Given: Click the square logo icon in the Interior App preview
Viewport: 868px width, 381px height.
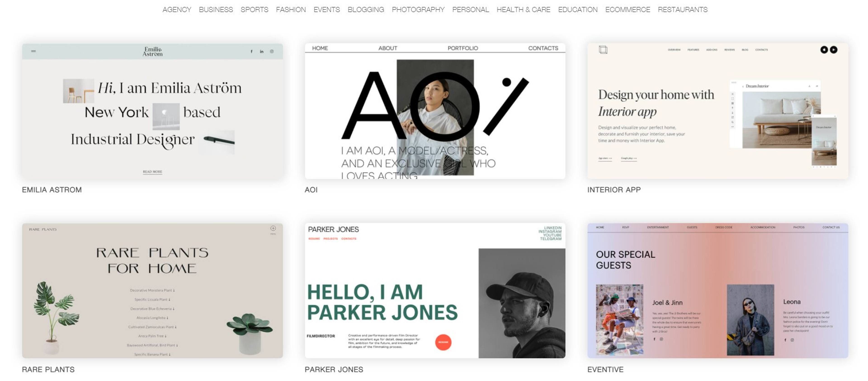Looking at the screenshot, I should [x=603, y=50].
